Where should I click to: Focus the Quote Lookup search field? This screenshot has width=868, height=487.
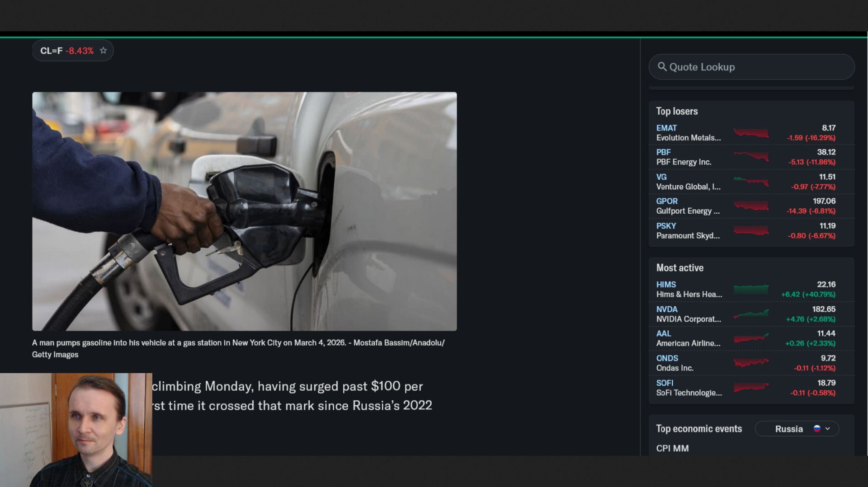[x=751, y=67]
